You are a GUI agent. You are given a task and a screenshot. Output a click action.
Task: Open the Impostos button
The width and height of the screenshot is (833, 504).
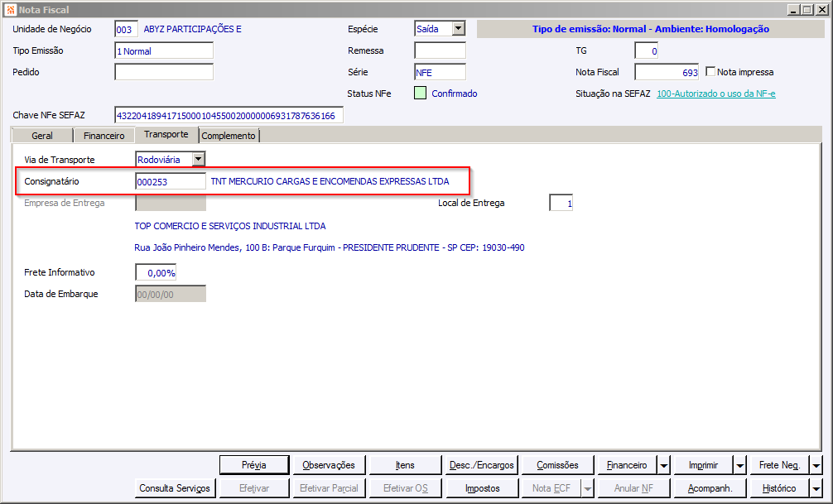click(481, 488)
